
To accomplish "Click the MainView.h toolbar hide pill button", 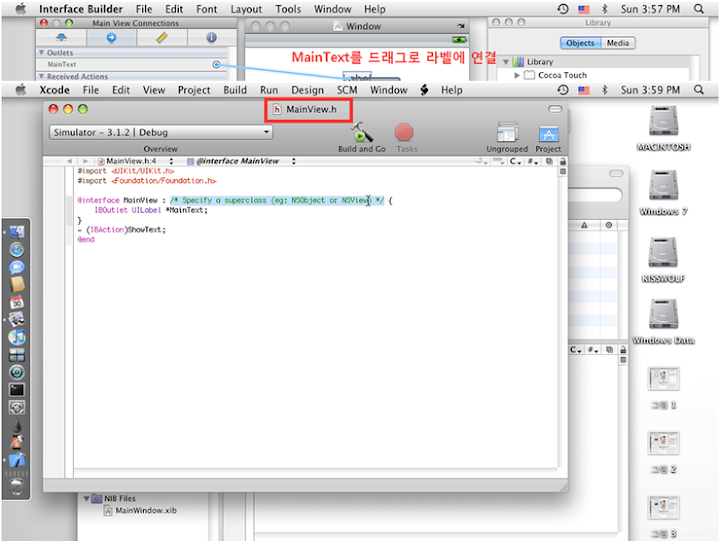I will coord(555,109).
